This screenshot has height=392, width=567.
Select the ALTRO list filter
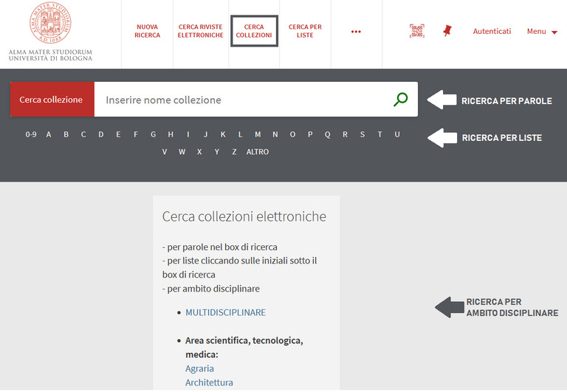click(258, 152)
